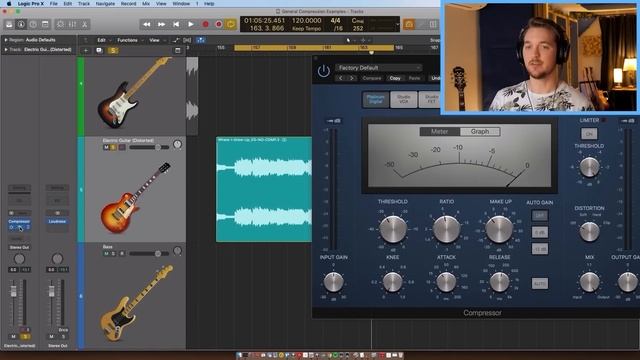Open the Functions dropdown in tracks area
The height and width of the screenshot is (360, 640).
[x=130, y=40]
